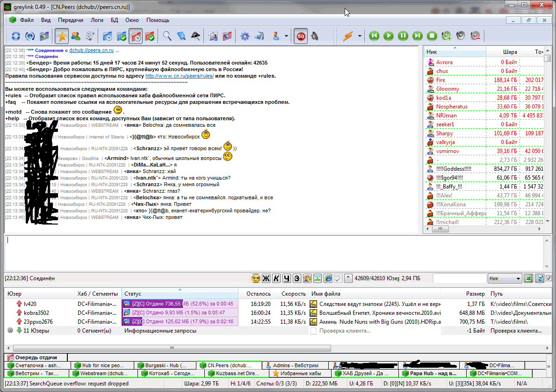Open the download queue folder-clock icon
This screenshot has width=556, height=392.
click(x=108, y=36)
